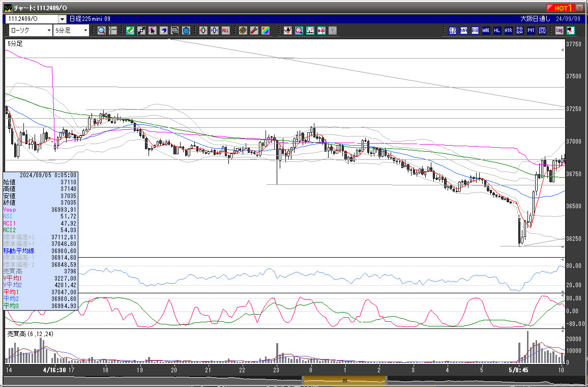The image size is (588, 387).
Task: Open the brown gear chart settings icon
Action: [243, 31]
